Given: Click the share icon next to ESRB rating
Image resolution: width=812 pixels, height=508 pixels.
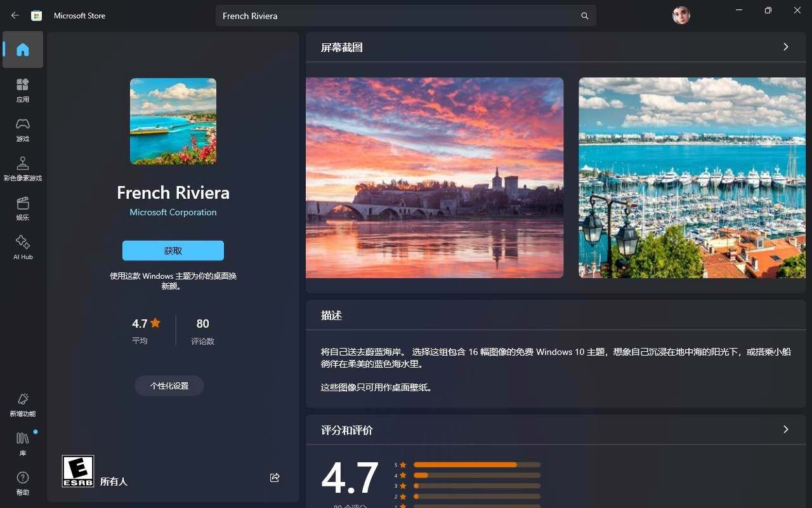Looking at the screenshot, I should [275, 478].
